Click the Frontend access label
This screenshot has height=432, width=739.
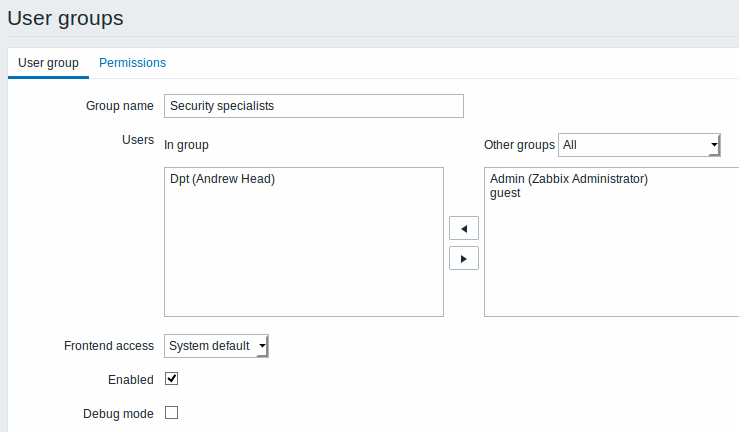click(x=109, y=346)
